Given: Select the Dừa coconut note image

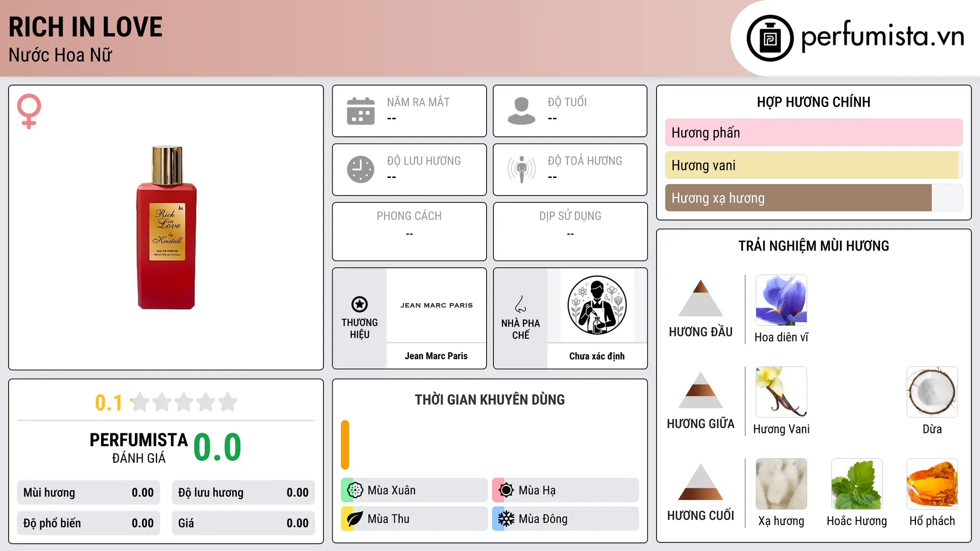Looking at the screenshot, I should 932,392.
